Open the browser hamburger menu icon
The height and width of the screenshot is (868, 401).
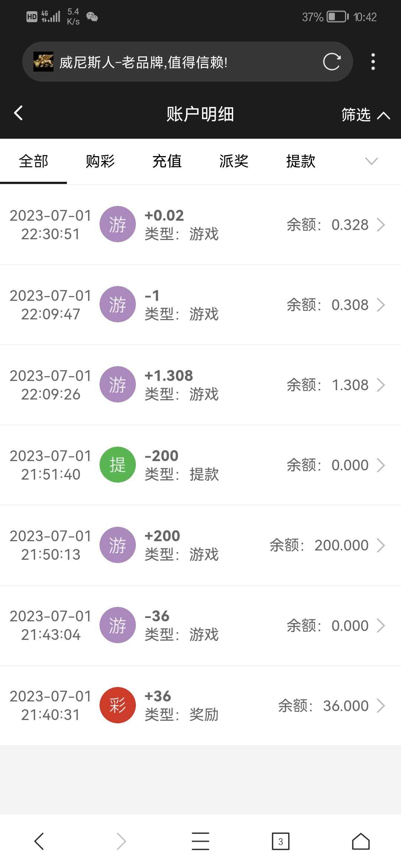pos(200,841)
